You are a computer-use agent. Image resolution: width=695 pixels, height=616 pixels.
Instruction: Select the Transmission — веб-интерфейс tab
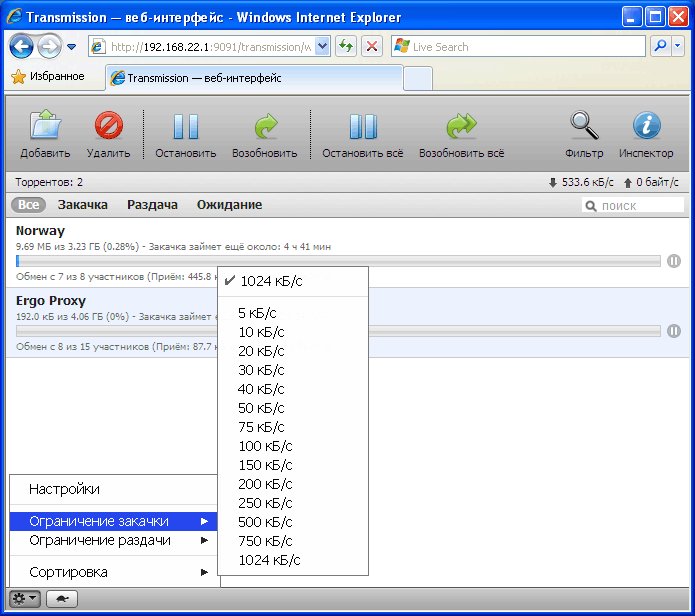pos(254,78)
